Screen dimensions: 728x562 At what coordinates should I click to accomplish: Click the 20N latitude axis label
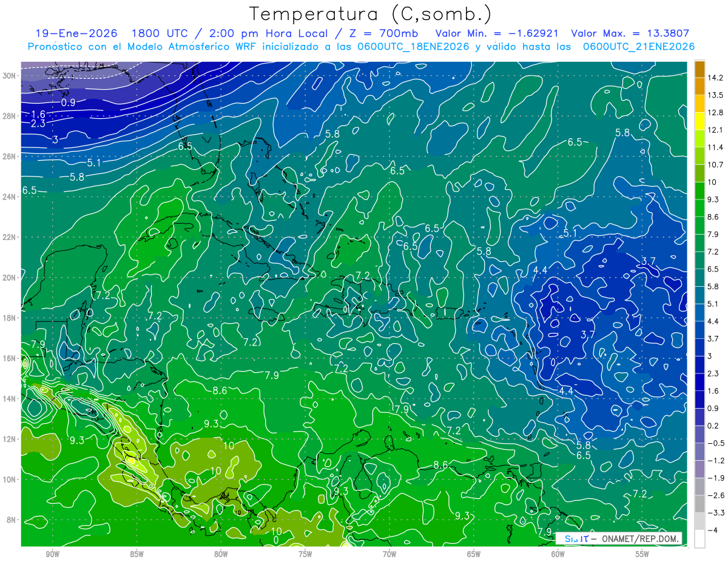(10, 277)
